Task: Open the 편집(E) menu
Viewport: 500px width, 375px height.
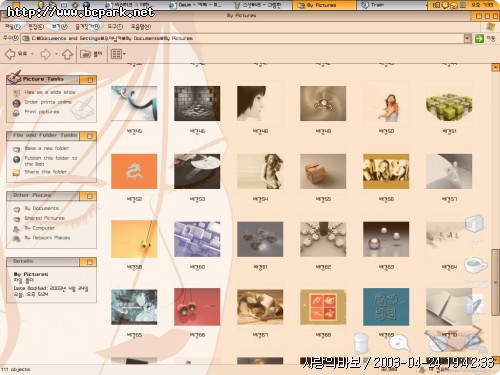Action: [36, 26]
